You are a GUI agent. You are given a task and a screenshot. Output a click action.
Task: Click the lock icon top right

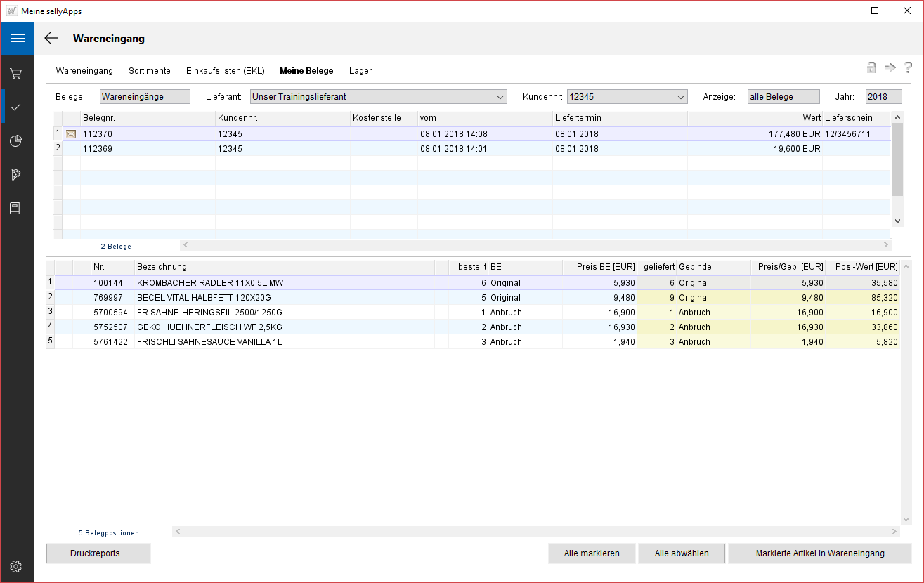click(x=871, y=67)
